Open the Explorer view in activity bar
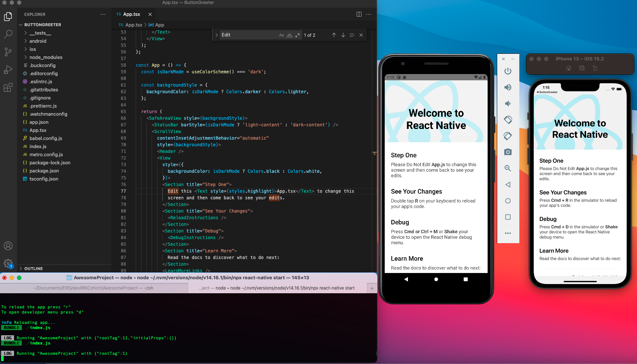This screenshot has width=637, height=364. click(8, 17)
